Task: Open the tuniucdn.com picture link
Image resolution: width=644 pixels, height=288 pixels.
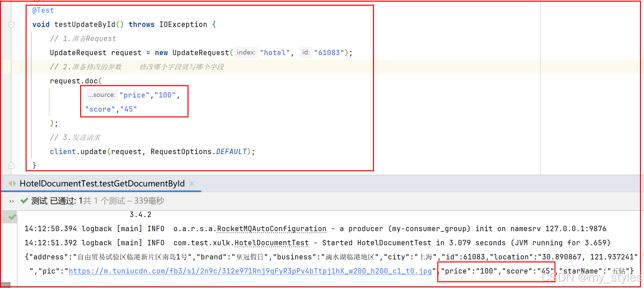Action: 250,271
